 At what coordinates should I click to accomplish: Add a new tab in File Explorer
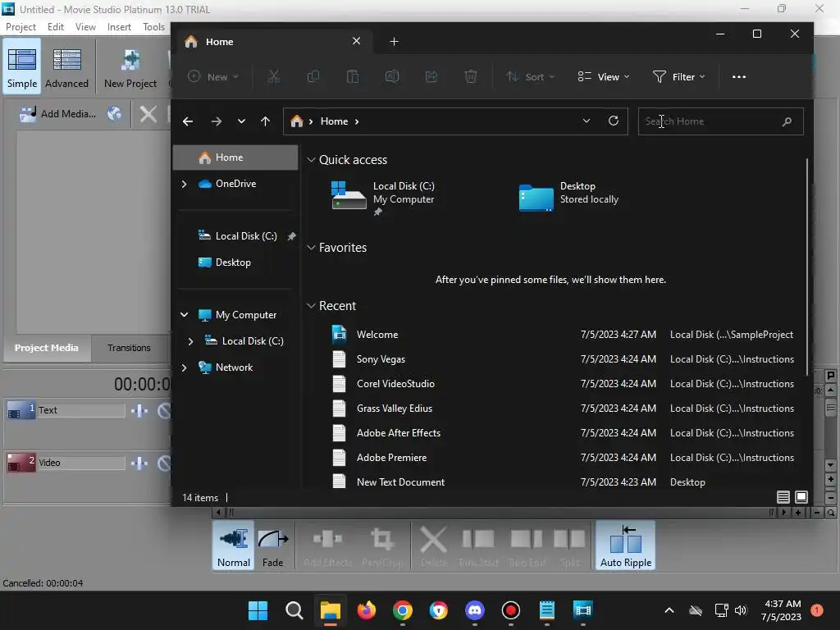point(395,41)
